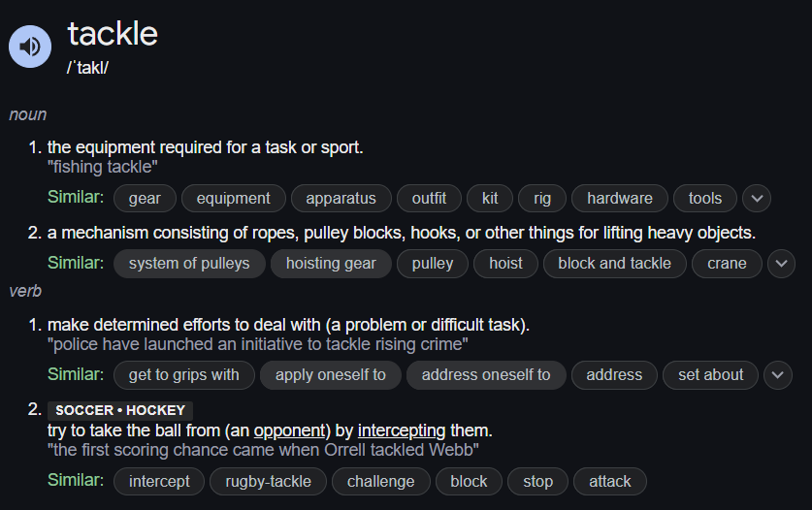This screenshot has width=812, height=510.
Task: Open the 'challenge' synonym chip
Action: click(x=381, y=482)
